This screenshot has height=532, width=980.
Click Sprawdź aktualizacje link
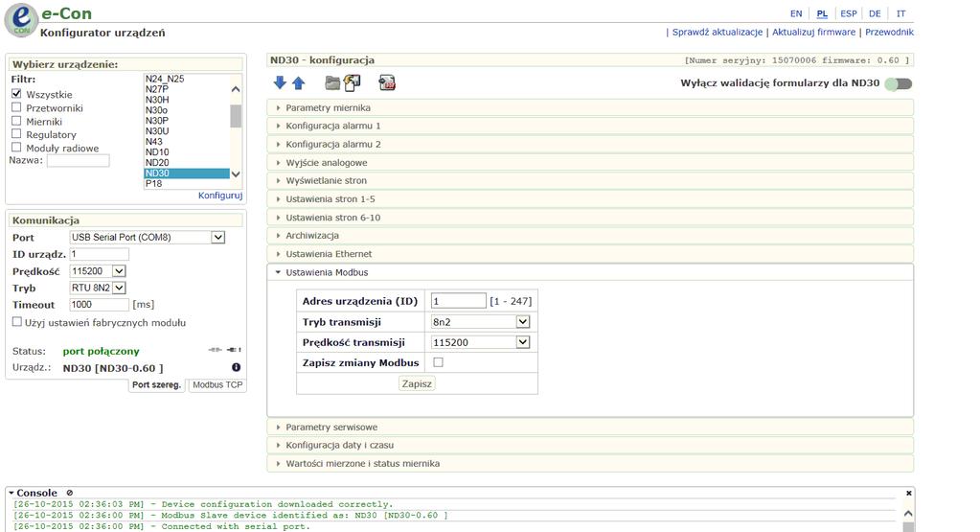718,32
